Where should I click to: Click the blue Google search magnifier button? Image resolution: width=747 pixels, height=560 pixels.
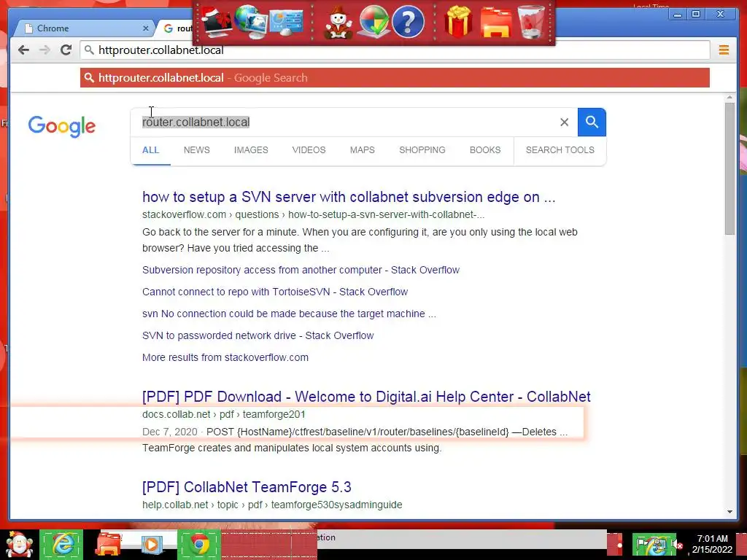pyautogui.click(x=592, y=122)
